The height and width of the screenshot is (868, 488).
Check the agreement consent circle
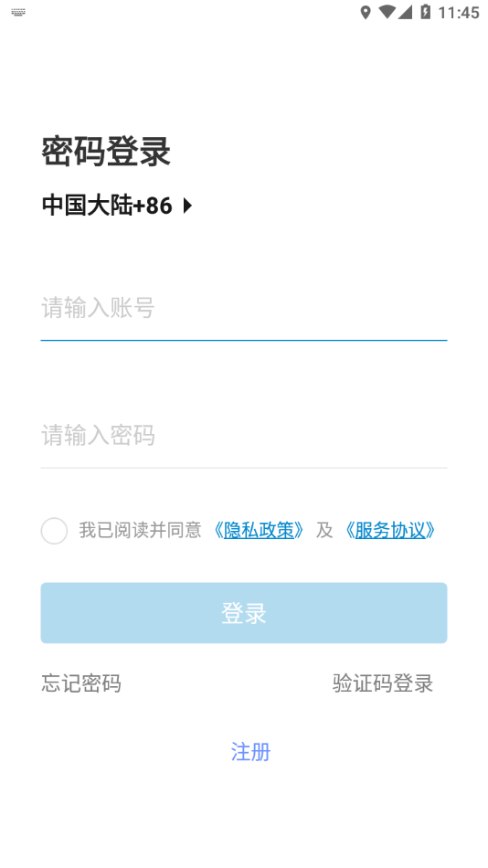click(x=54, y=531)
